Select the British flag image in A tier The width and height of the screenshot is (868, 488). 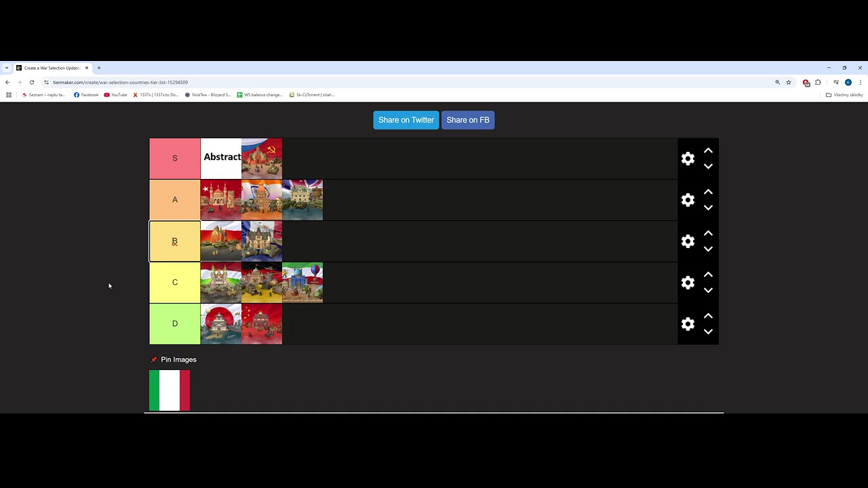point(302,200)
